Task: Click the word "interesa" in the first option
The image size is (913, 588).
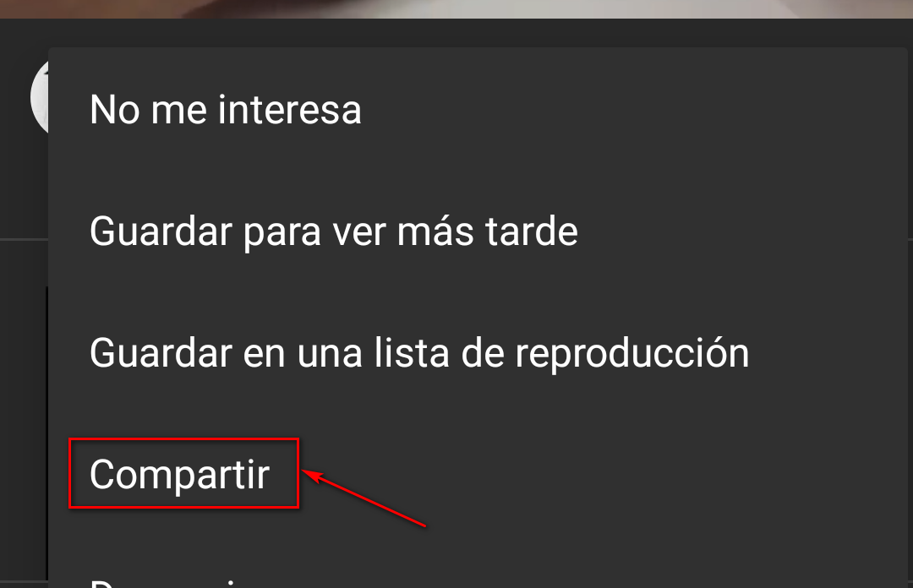Action: [x=290, y=110]
